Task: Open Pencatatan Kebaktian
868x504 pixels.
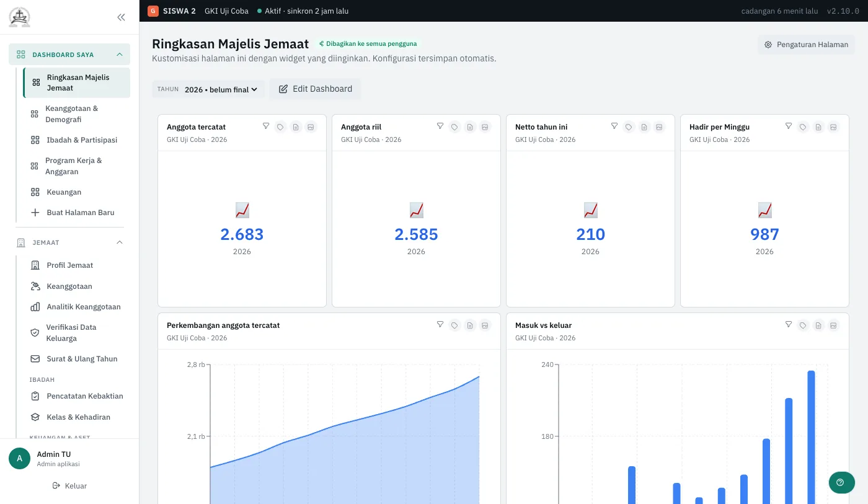Action: pos(77,396)
